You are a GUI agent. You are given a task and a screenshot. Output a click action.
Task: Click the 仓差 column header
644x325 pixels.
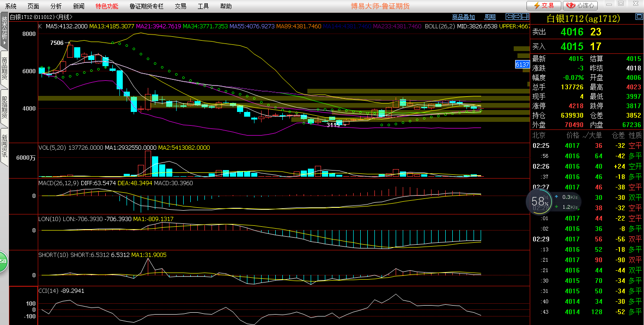[x=619, y=136]
